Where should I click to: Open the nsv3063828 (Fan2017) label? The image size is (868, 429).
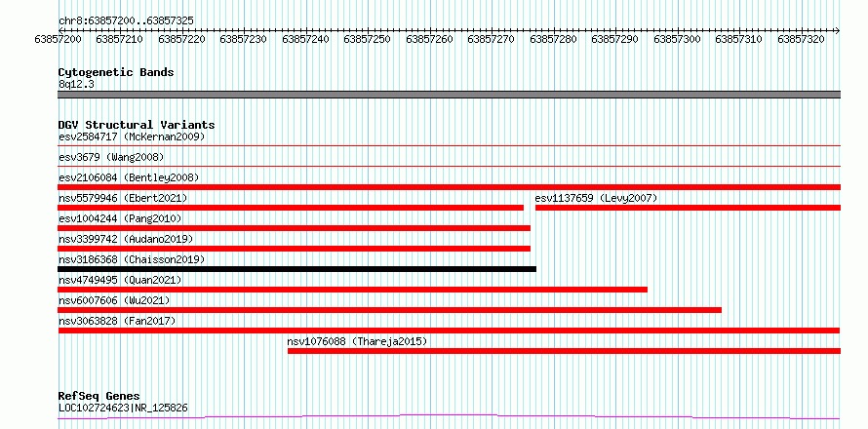pyautogui.click(x=117, y=321)
